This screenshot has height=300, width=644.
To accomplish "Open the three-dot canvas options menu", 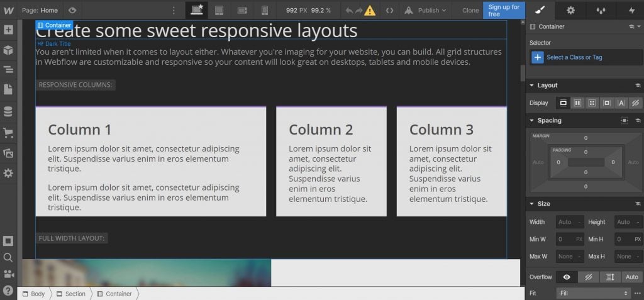I will [x=174, y=10].
